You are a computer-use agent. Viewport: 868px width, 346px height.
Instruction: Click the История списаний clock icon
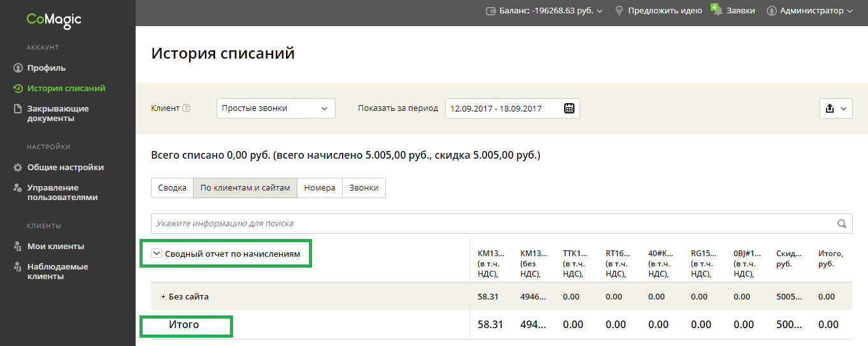coord(18,89)
